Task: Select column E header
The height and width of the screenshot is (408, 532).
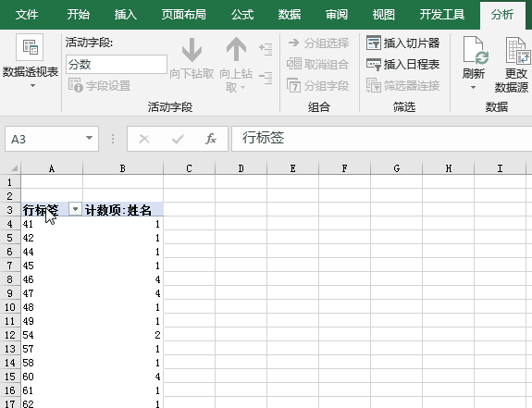Action: (292, 168)
